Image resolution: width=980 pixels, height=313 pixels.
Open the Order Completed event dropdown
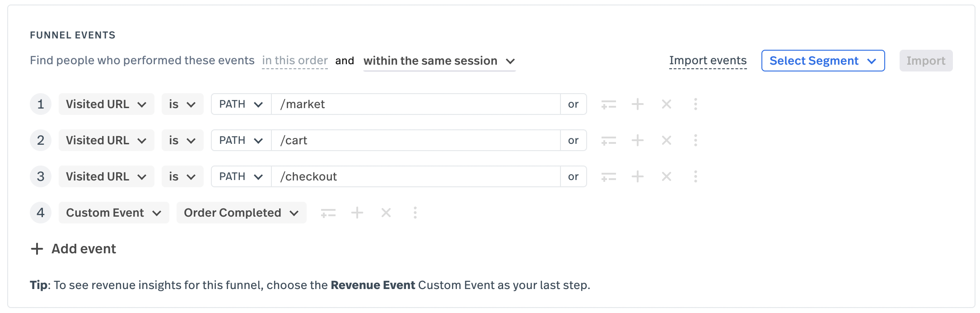point(242,213)
